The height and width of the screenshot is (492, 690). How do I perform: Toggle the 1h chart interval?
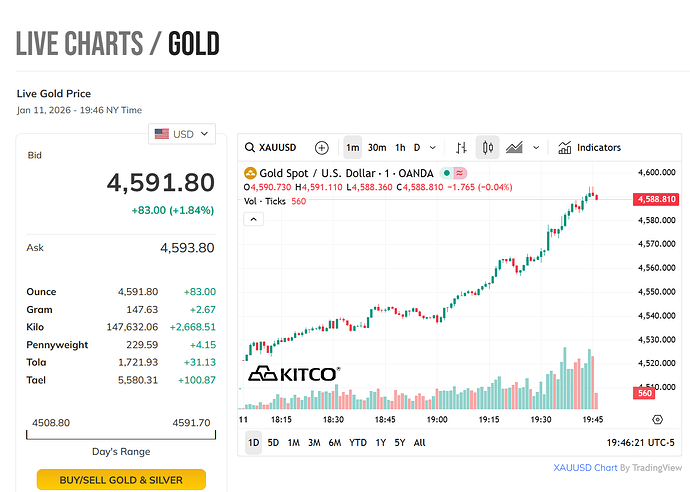(400, 148)
